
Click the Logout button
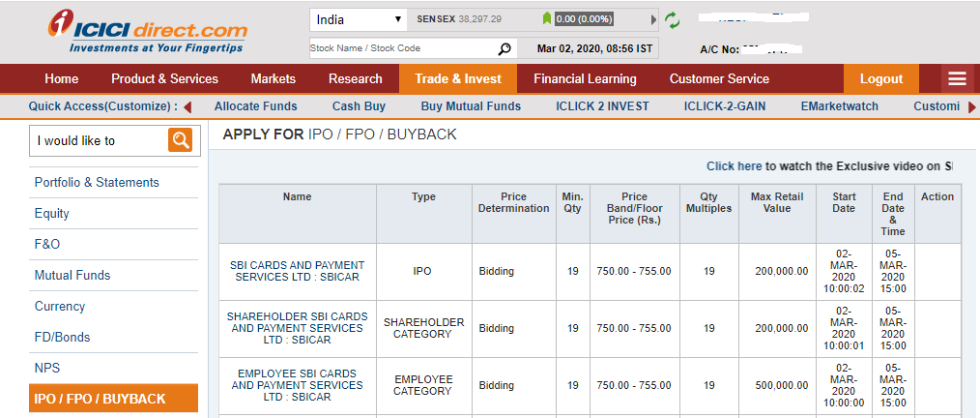click(x=881, y=78)
